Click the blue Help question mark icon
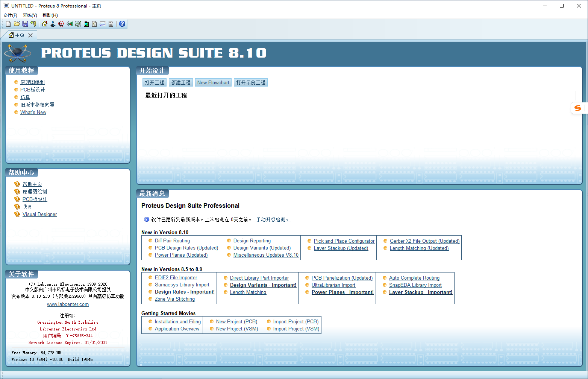Screen dimensions: 588x379 coord(122,24)
